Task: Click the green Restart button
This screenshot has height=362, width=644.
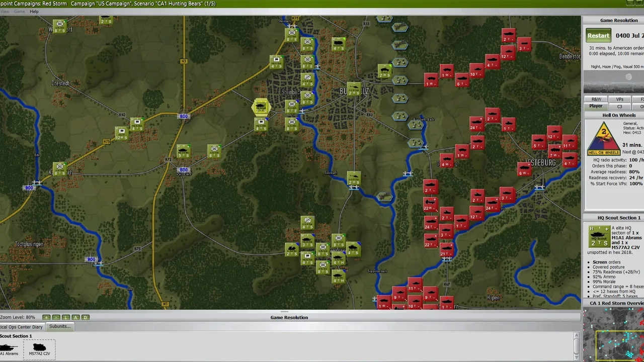Action: click(x=598, y=35)
